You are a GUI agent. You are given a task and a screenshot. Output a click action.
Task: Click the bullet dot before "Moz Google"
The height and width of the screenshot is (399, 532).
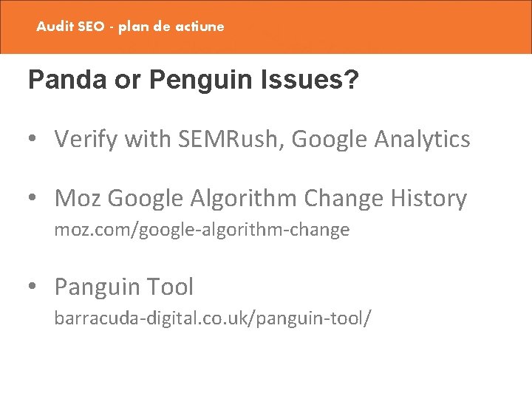point(34,199)
